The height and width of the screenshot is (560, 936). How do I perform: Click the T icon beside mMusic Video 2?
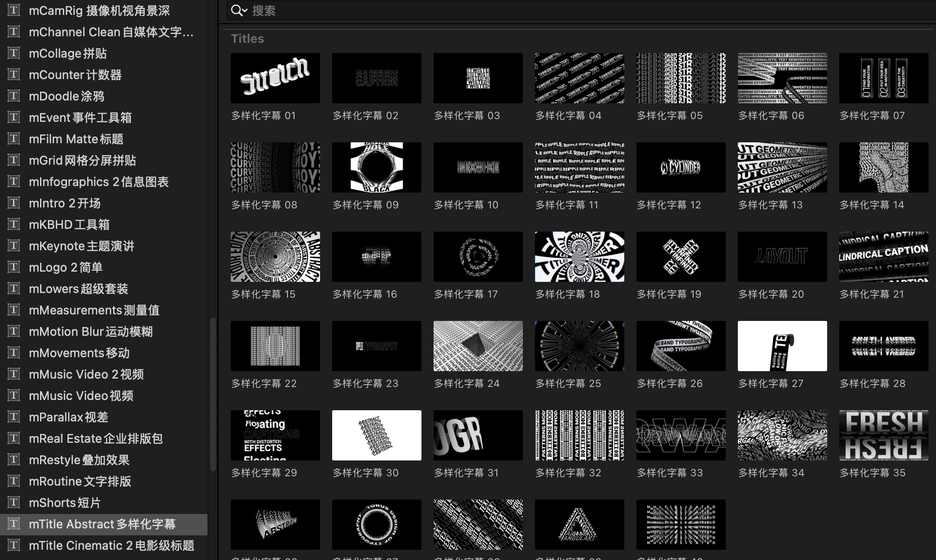pyautogui.click(x=14, y=374)
